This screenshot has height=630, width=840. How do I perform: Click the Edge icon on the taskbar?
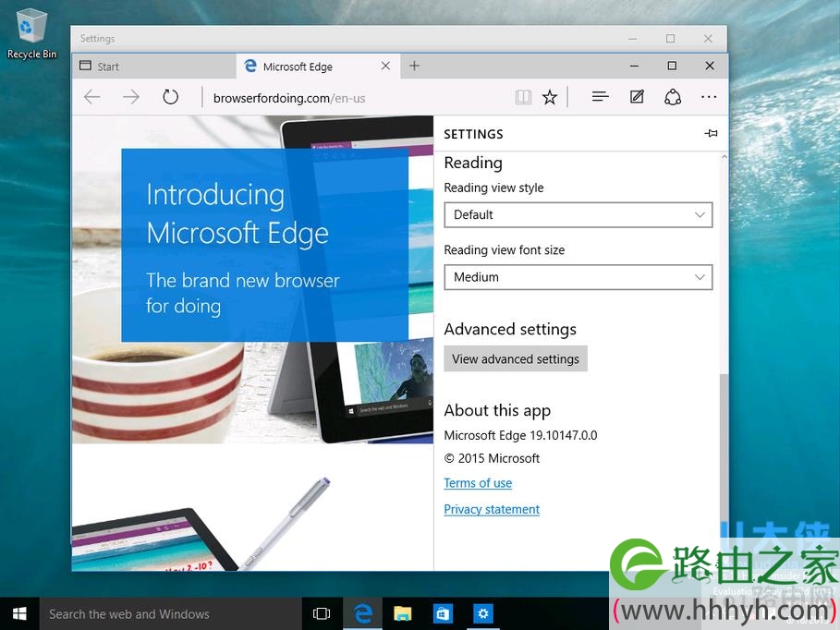363,614
